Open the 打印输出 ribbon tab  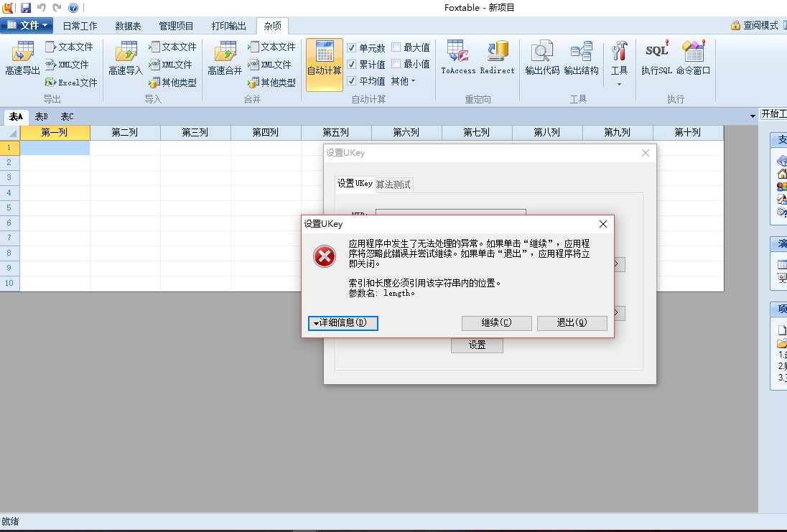pos(229,26)
